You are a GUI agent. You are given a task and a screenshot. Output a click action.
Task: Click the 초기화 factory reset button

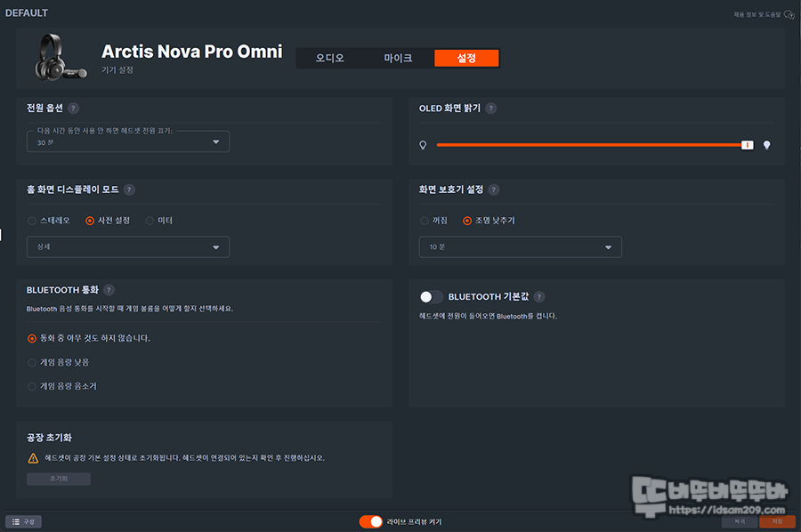[x=59, y=479]
